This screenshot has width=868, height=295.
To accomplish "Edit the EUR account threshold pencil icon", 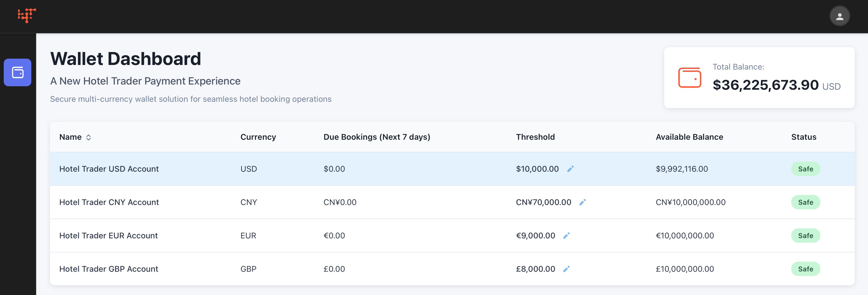I will tap(566, 236).
